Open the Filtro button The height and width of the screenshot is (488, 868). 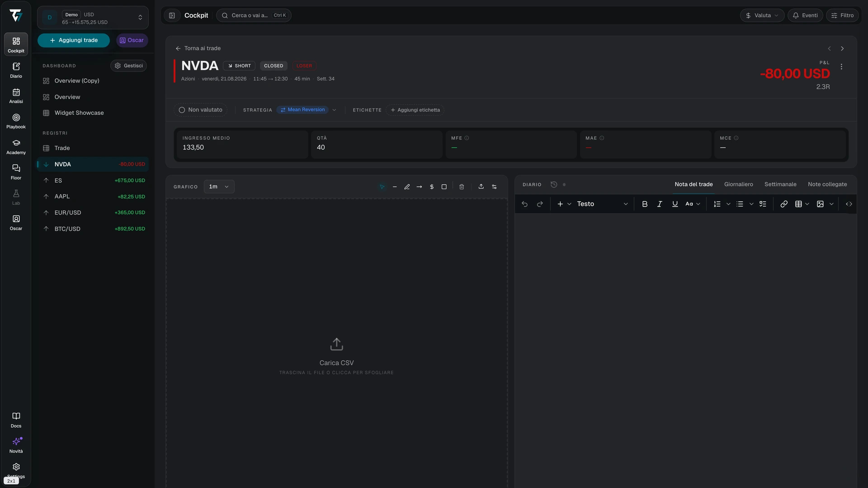click(x=842, y=15)
